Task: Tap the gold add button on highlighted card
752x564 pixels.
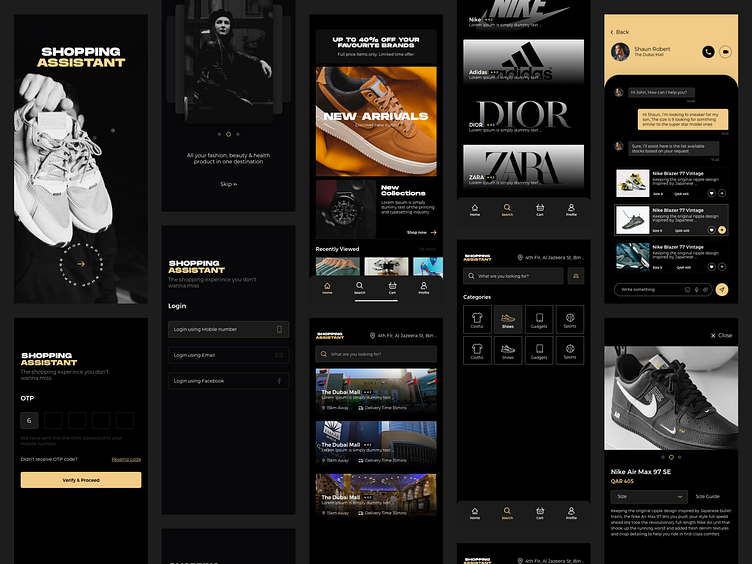Action: (x=722, y=230)
